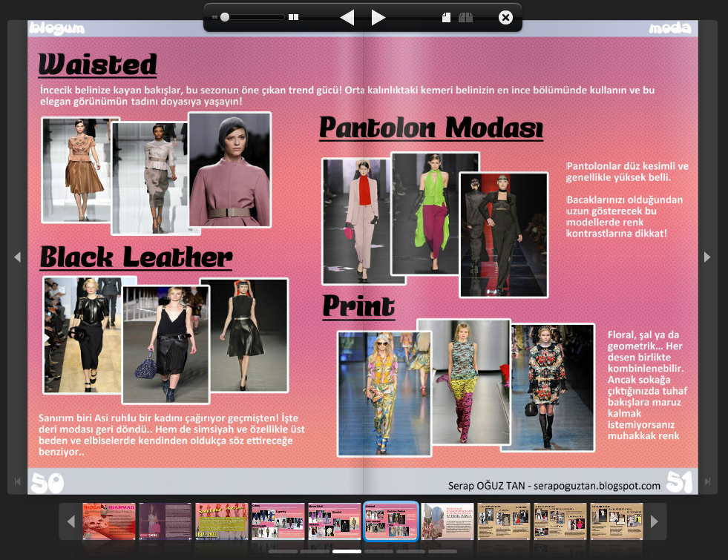The width and height of the screenshot is (728, 560).
Task: Open the thumbnail with yellow 2012-2013 text
Action: tap(221, 521)
